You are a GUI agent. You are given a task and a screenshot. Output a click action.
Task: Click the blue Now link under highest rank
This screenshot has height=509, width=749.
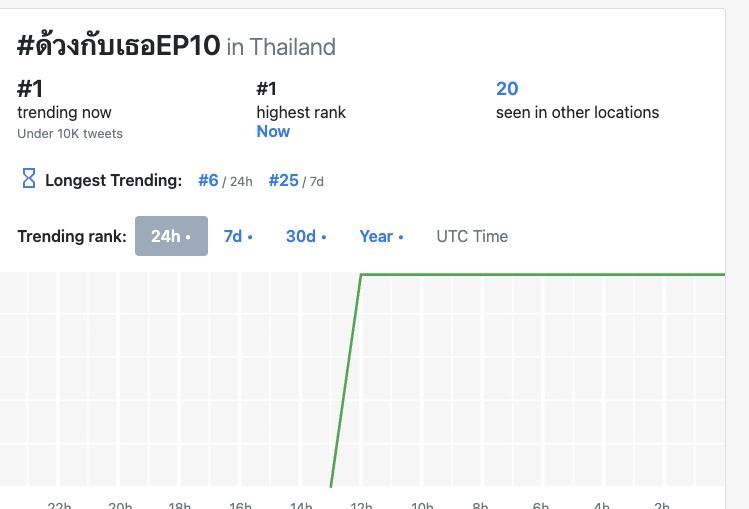coord(273,131)
